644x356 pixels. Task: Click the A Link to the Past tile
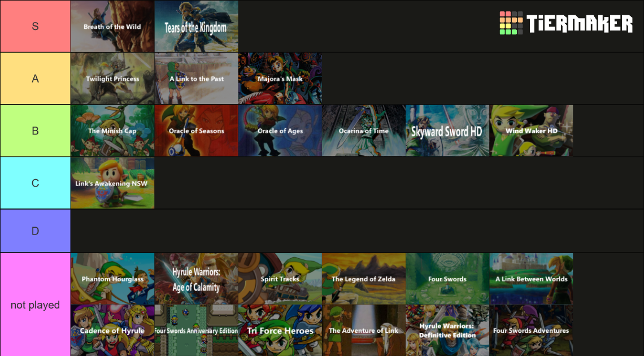click(x=196, y=79)
